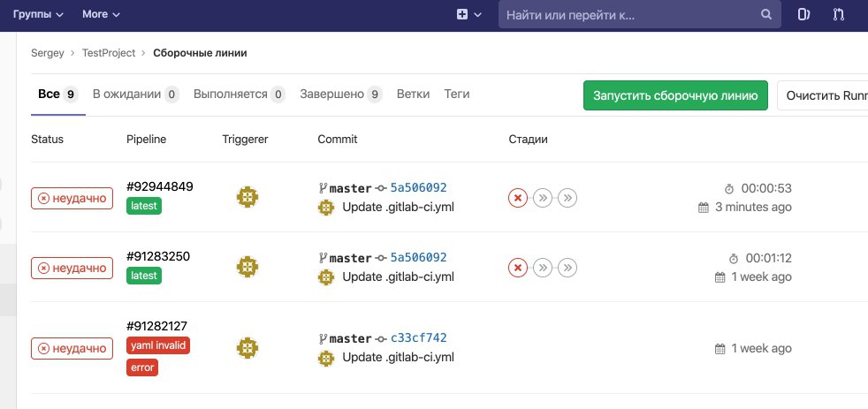
Task: Open the Группы dropdown menu
Action: click(38, 14)
